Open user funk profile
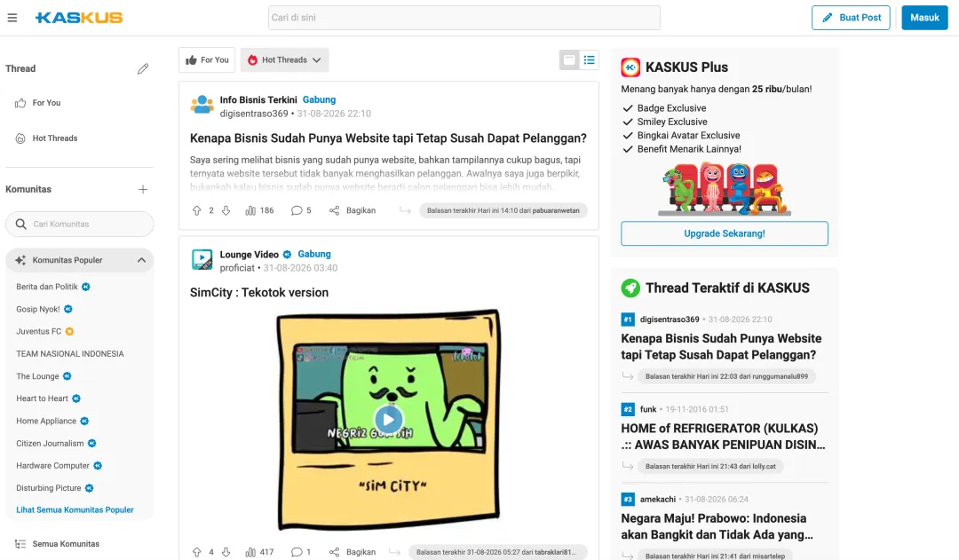959x560 pixels. pyautogui.click(x=648, y=409)
